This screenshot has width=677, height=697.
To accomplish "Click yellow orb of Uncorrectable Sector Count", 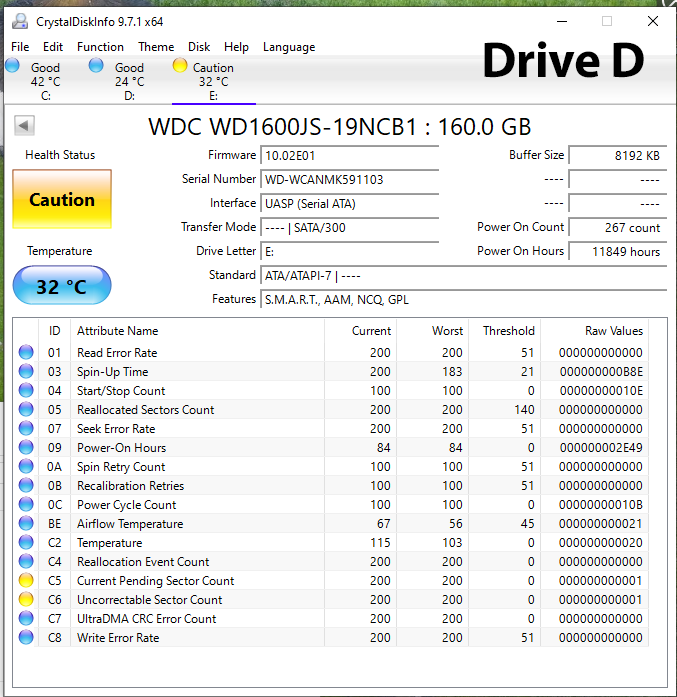I will coord(26,599).
